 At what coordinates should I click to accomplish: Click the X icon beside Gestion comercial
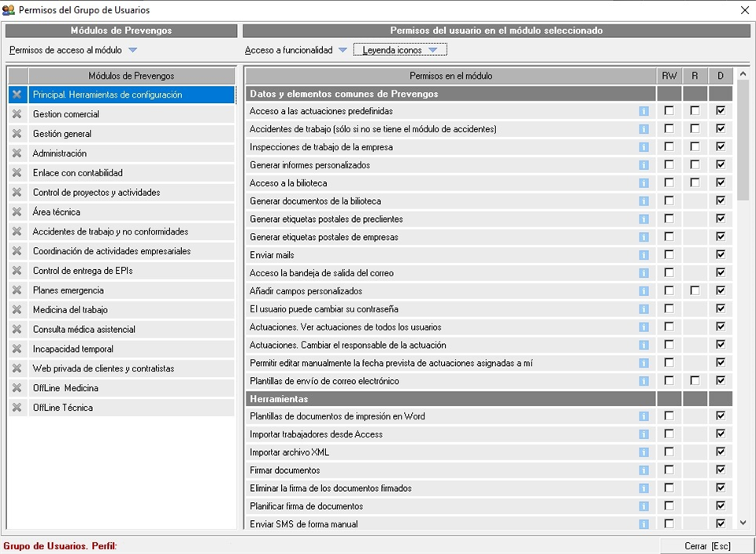click(x=17, y=114)
